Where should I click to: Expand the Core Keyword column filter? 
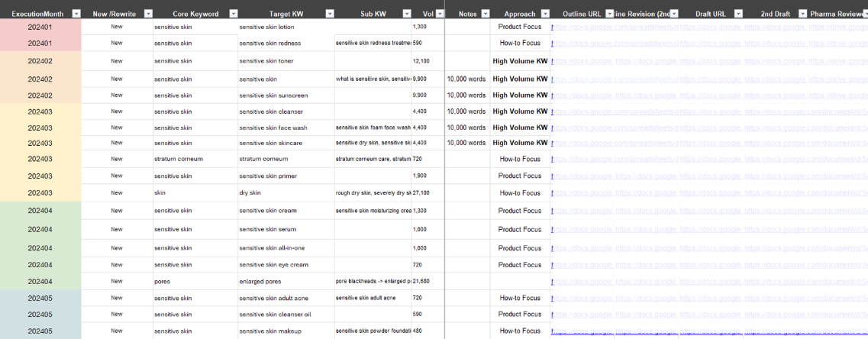[x=232, y=14]
